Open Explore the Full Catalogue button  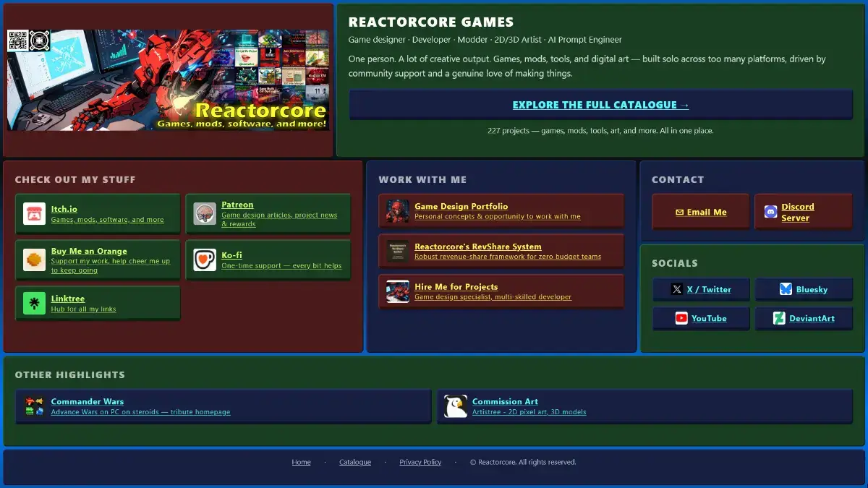click(600, 105)
